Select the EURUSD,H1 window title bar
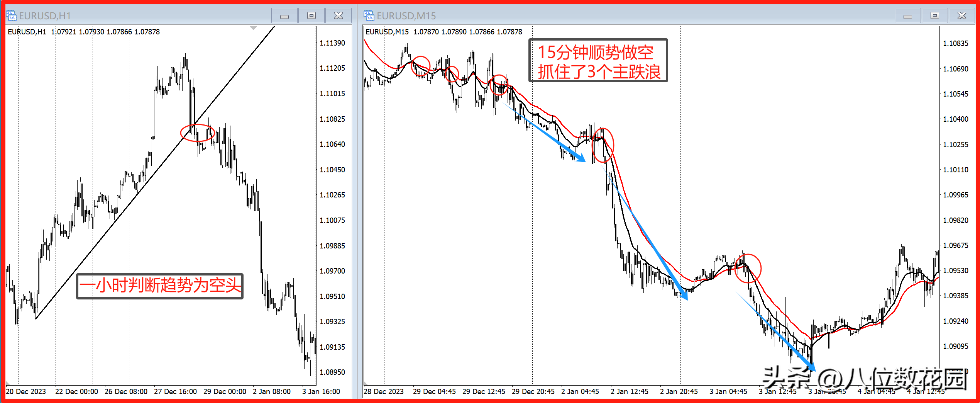The image size is (980, 403). click(x=154, y=16)
